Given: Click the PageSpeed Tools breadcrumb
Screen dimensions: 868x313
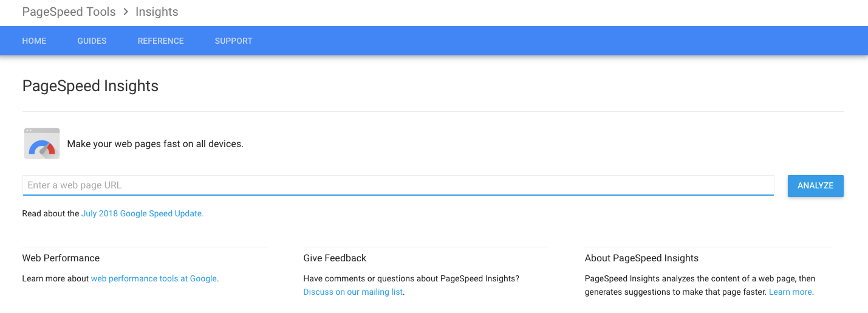Looking at the screenshot, I should pos(69,12).
